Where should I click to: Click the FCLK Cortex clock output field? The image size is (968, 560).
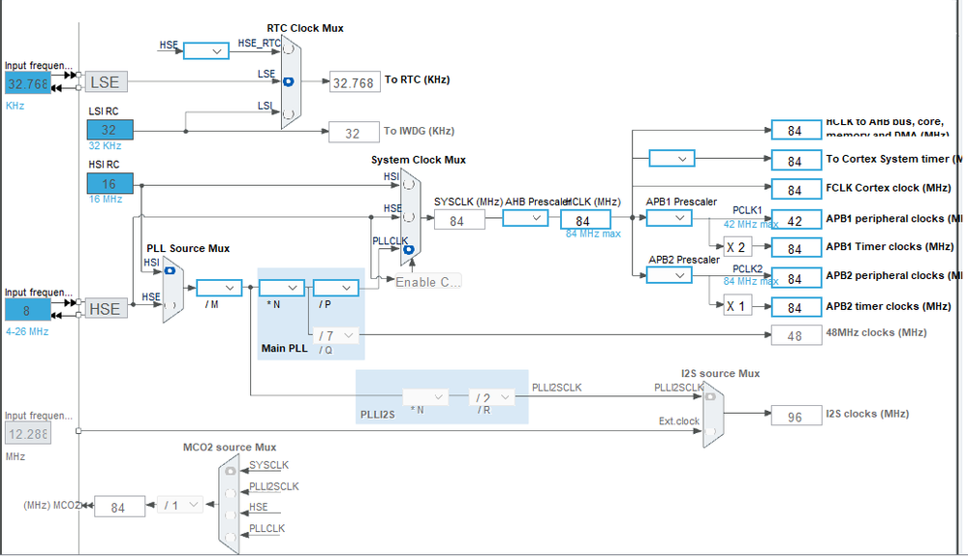point(796,190)
